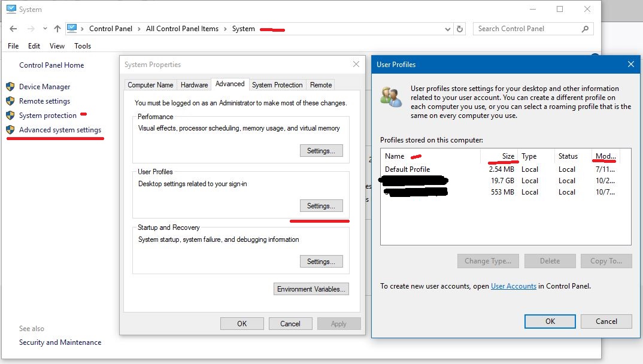Close the User Profiles dialog
Screen dimensions: 643x364
click(x=630, y=64)
